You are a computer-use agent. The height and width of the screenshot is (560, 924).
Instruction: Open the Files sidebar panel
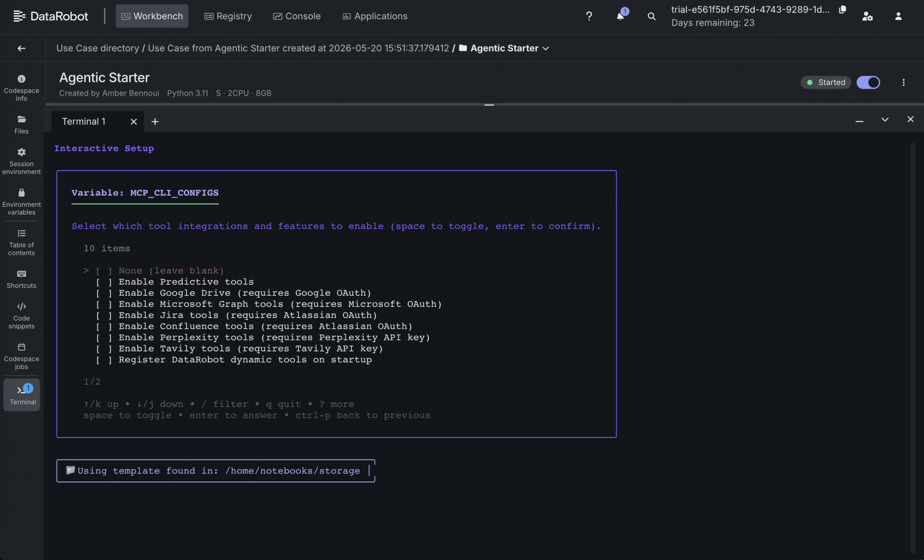[21, 125]
